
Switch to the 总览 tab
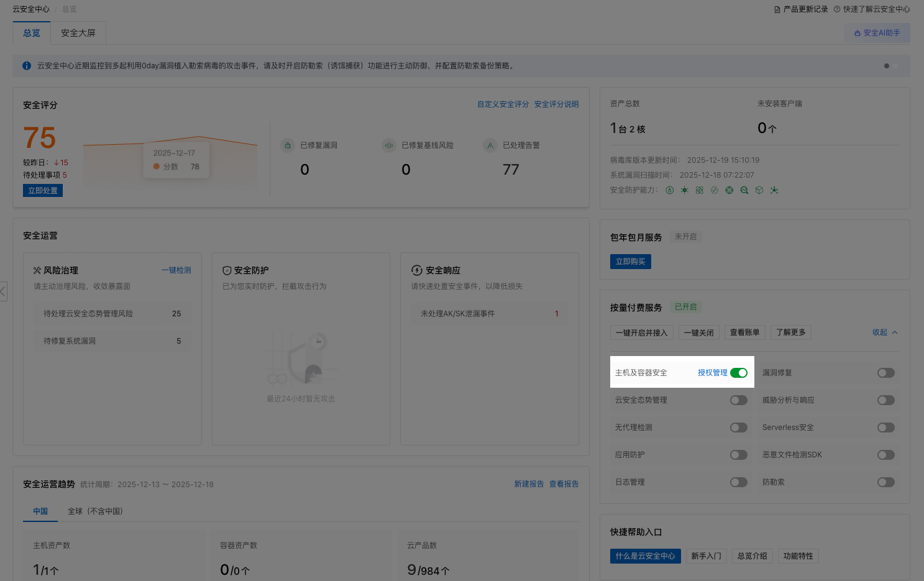(x=32, y=33)
